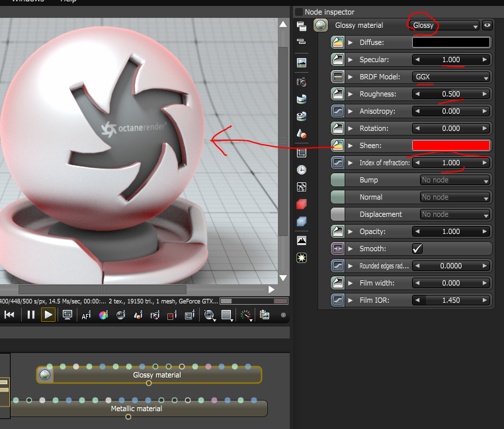This screenshot has height=429, width=504.
Task: Activate the film region picker icon
Action: [190, 315]
